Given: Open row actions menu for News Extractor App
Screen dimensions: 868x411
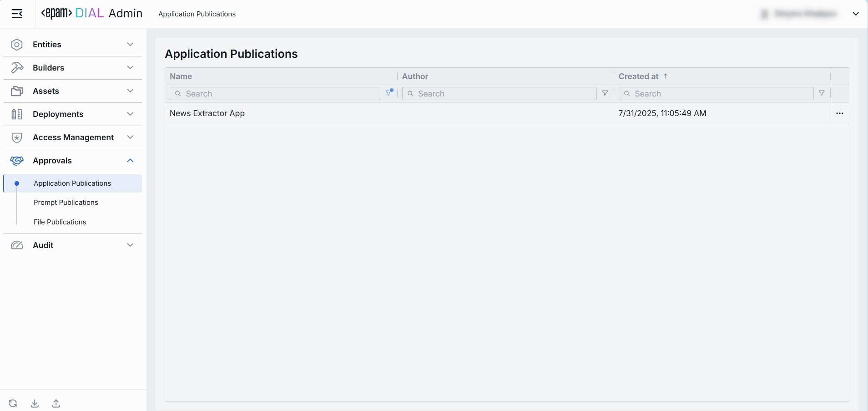Looking at the screenshot, I should [x=840, y=113].
